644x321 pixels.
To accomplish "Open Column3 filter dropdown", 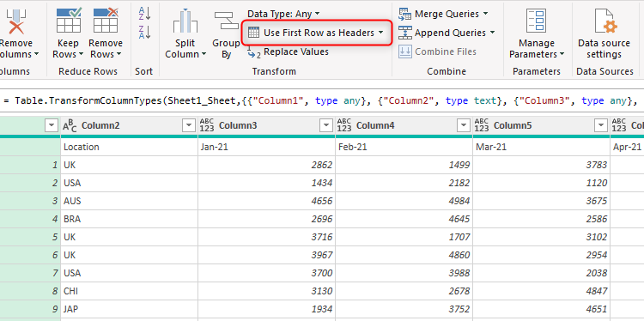I will (326, 125).
